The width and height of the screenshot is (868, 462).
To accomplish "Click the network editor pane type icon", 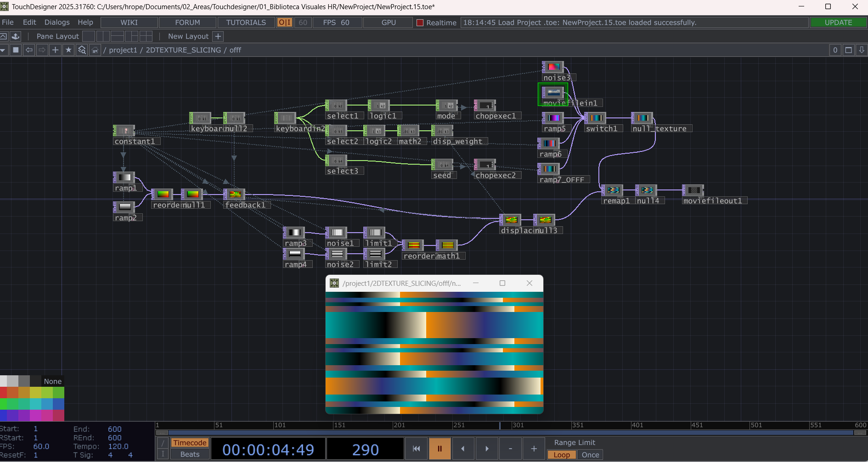I will [x=16, y=50].
